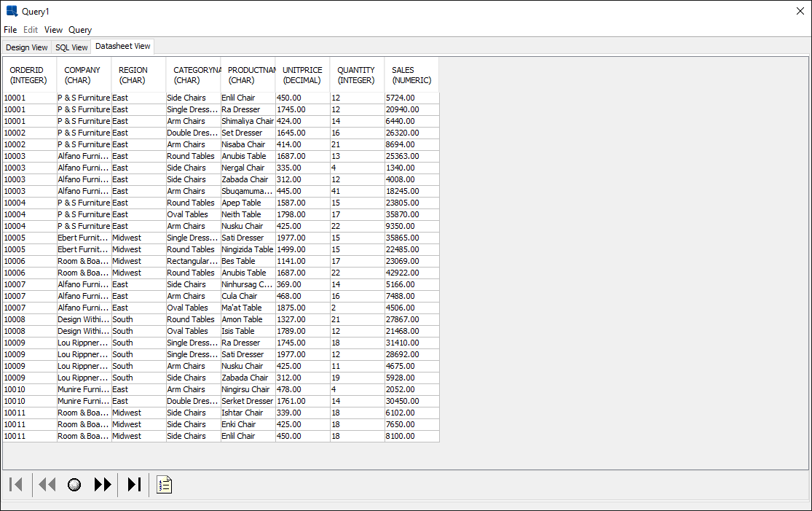Switch to the SQL View tab
Screen dimensions: 812x511
71,47
